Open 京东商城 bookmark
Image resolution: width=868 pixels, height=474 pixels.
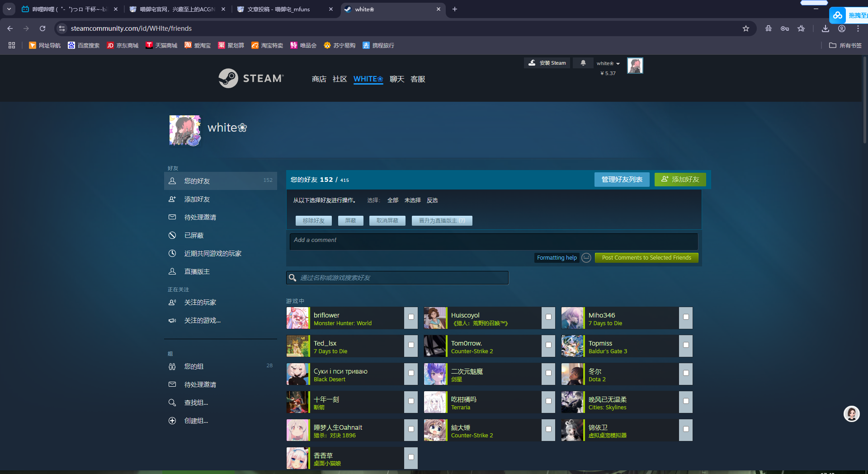123,45
